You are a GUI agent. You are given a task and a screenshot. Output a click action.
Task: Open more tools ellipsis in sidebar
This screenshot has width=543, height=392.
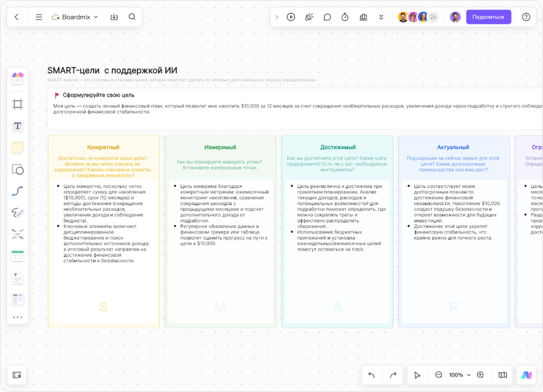[x=18, y=317]
